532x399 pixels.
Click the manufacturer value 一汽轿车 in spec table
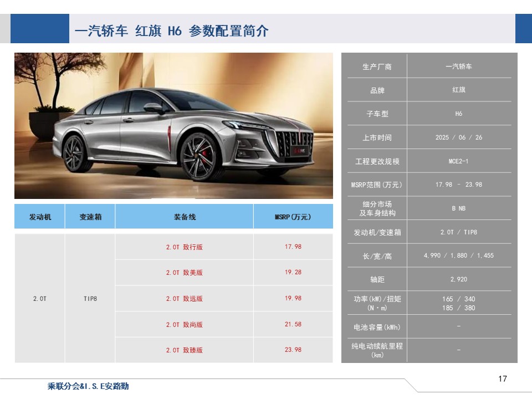459,66
